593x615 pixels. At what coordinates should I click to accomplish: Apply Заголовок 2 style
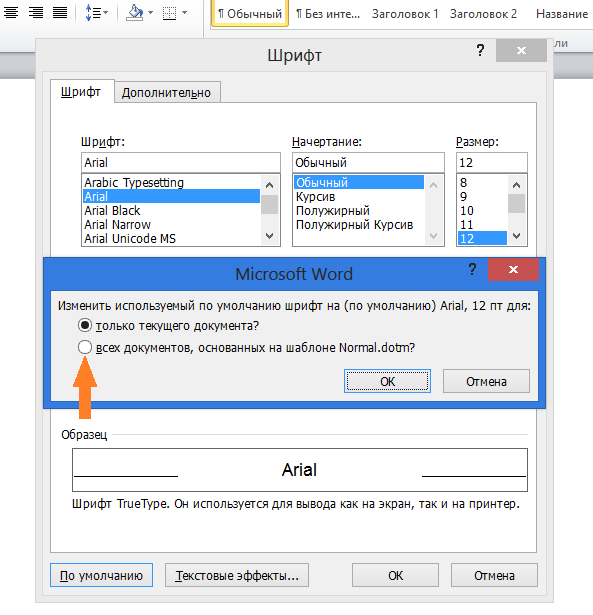483,14
